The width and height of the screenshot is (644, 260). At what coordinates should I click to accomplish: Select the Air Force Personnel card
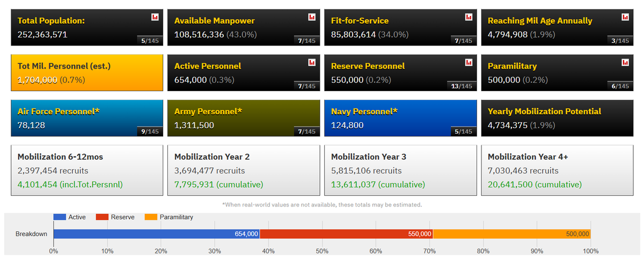[x=87, y=118]
